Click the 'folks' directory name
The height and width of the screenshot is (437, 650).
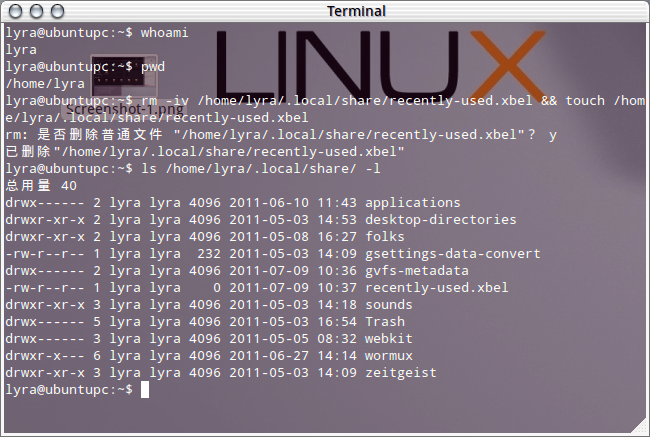click(385, 237)
